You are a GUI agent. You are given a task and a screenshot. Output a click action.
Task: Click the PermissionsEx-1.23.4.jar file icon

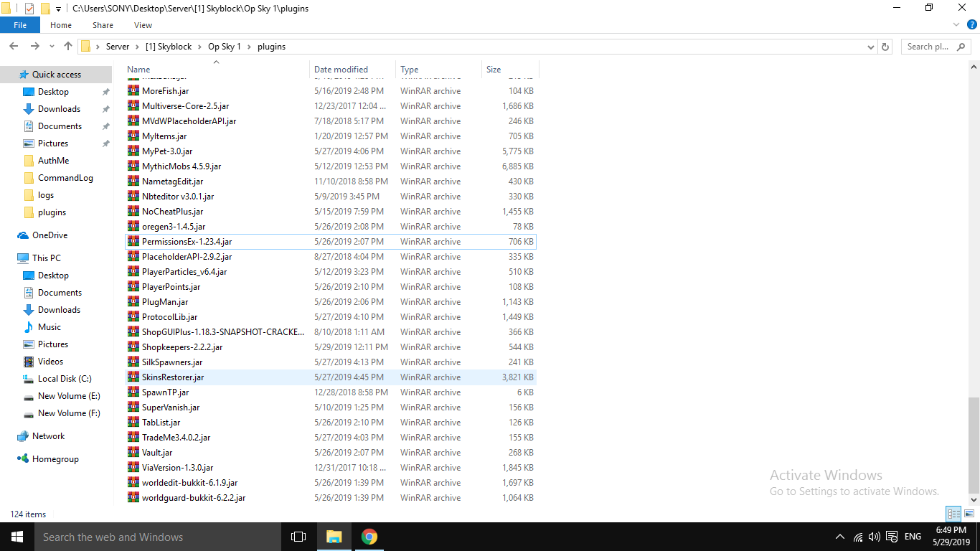(x=133, y=242)
